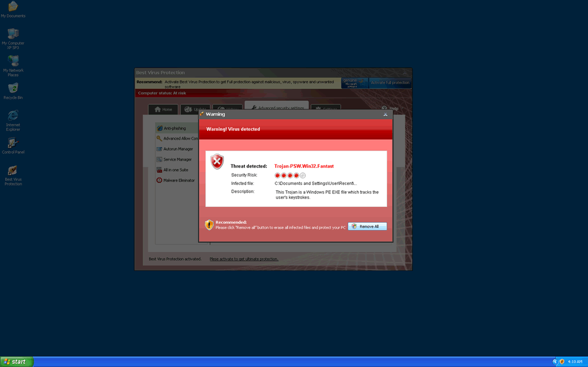The width and height of the screenshot is (588, 367).
Task: Click the Activate full protection button
Action: 390,83
